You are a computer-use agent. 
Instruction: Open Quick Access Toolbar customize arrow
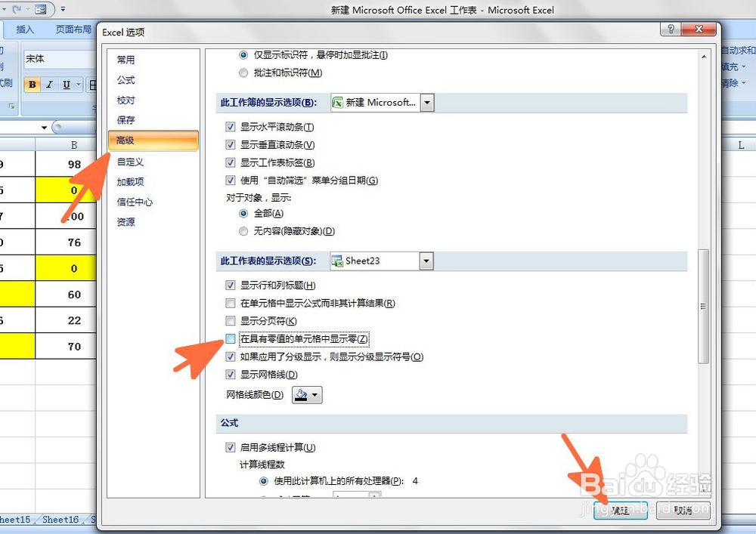tap(63, 9)
